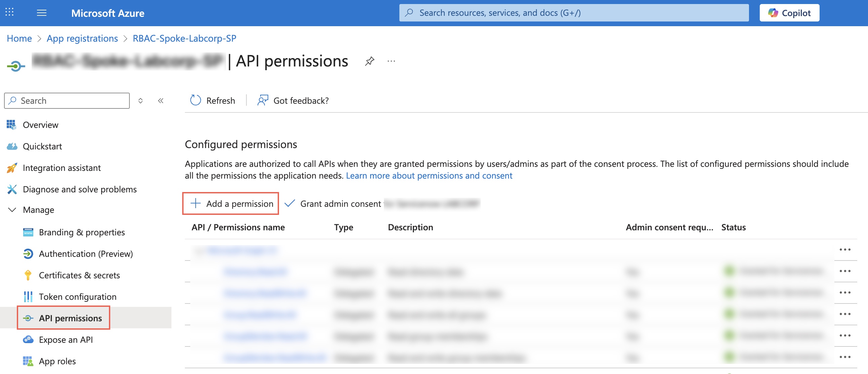Click the plus icon in Add a permission
Viewport: 868px width, 374px height.
coord(195,203)
